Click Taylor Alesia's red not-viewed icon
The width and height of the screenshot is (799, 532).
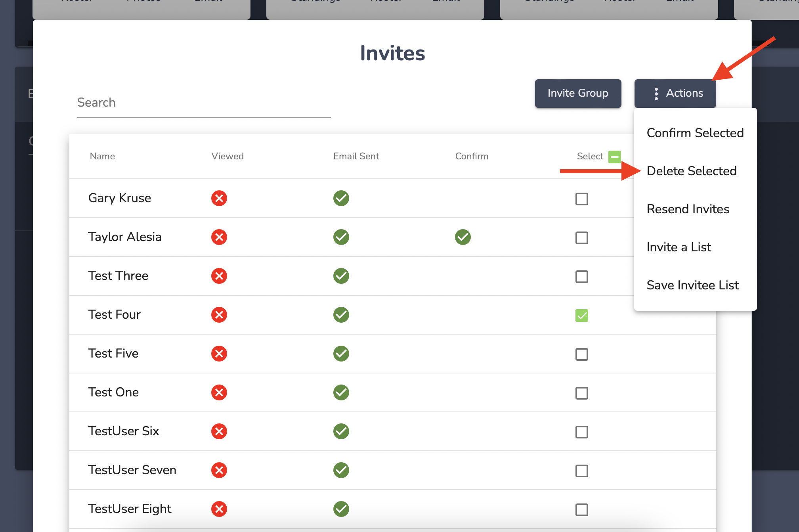[219, 237]
